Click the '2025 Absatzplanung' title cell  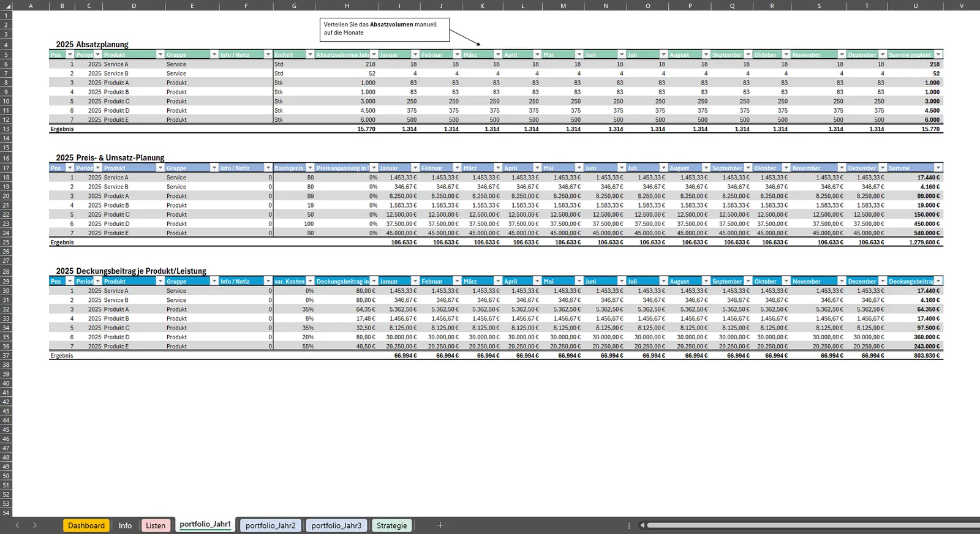point(92,45)
